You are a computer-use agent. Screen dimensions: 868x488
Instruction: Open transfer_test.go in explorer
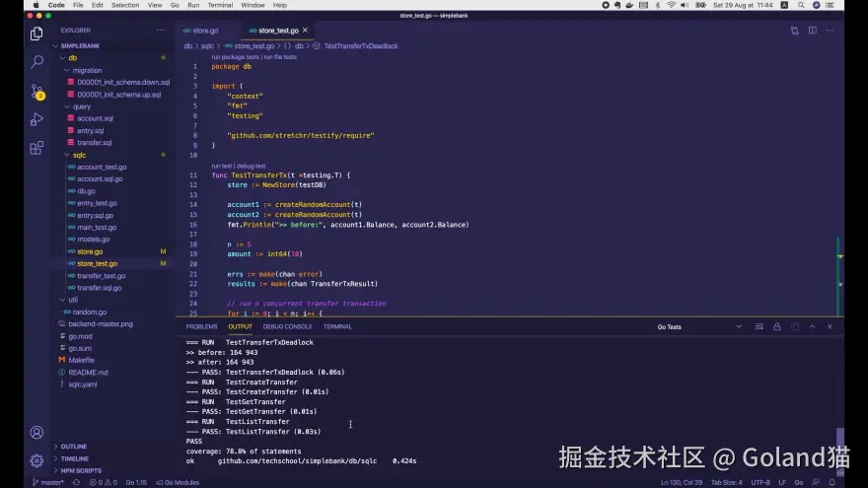pos(102,276)
